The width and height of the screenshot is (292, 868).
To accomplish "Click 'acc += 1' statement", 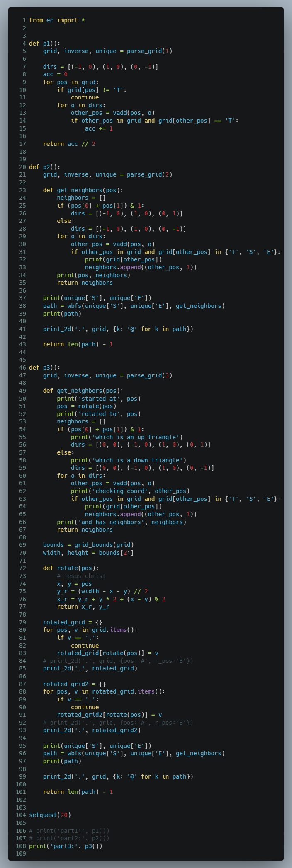I will coord(99,128).
